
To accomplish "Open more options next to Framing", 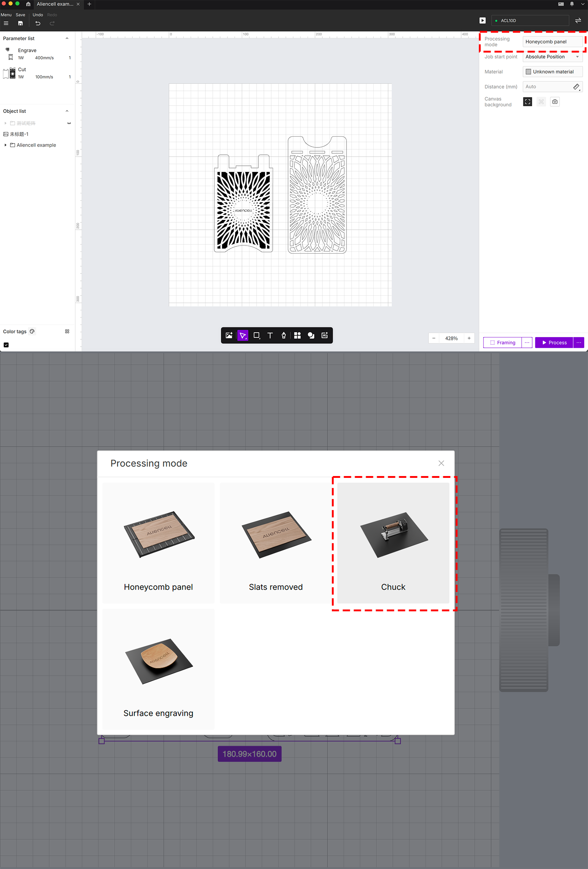I will [527, 343].
